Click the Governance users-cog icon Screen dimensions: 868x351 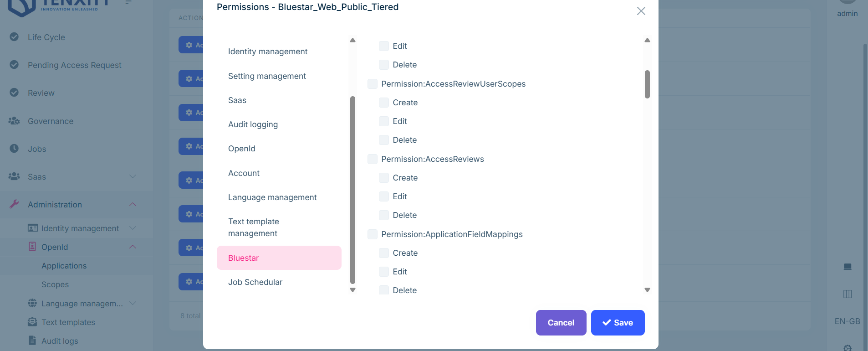14,121
